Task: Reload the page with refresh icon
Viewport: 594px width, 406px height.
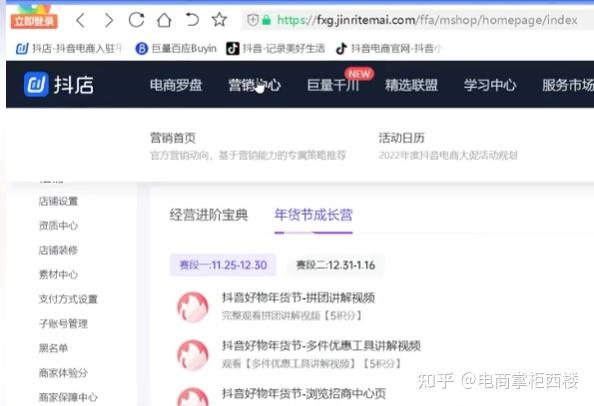Action: [x=136, y=20]
